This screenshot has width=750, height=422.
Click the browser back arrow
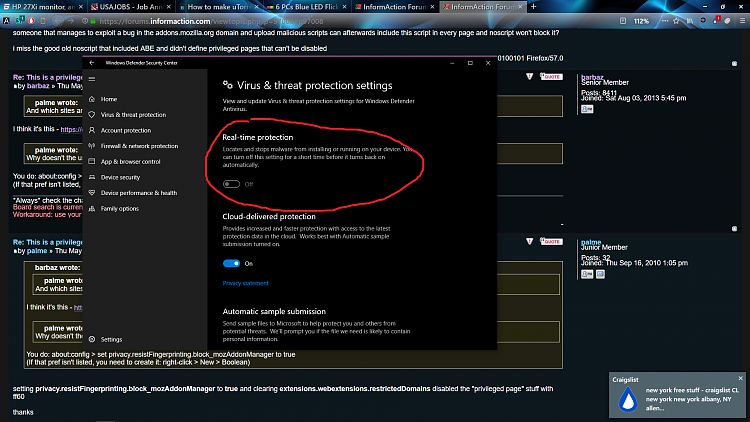[58, 21]
